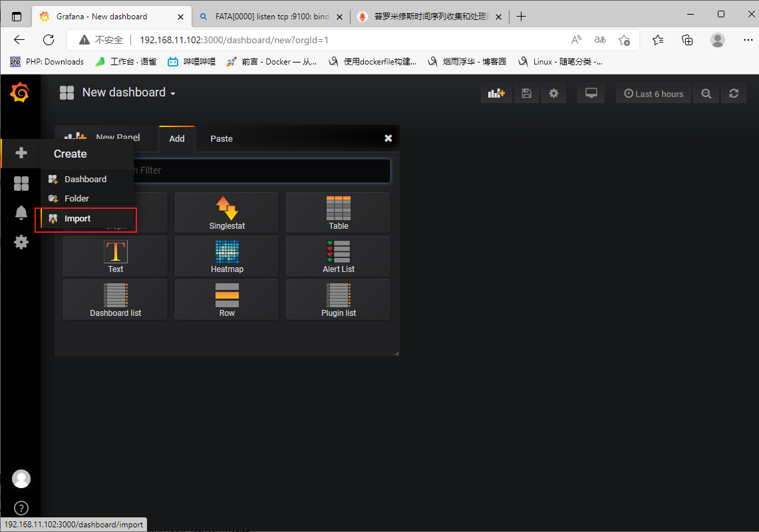Click the not secure warning icon
Viewport: 759px width, 532px height.
[84, 40]
